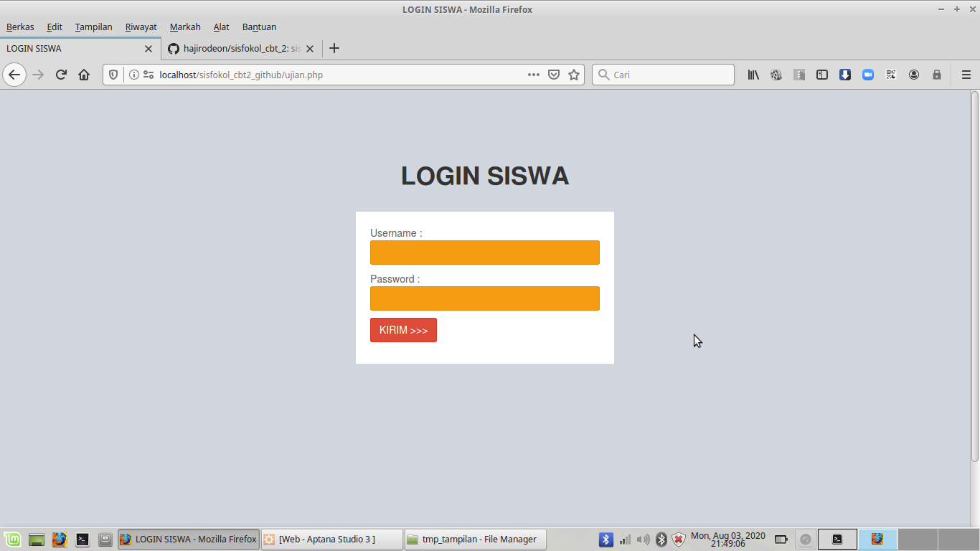Launch terminal from the panel launcher
This screenshot has width=980, height=551.
pyautogui.click(x=83, y=540)
